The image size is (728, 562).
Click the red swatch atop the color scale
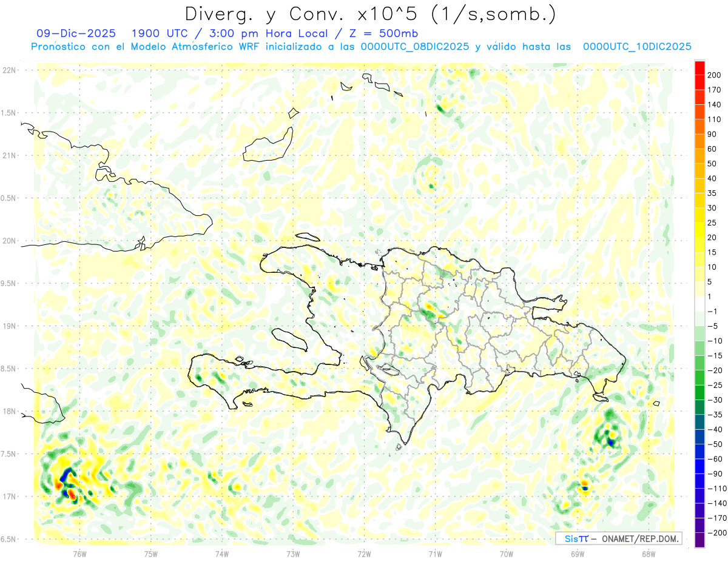click(699, 67)
